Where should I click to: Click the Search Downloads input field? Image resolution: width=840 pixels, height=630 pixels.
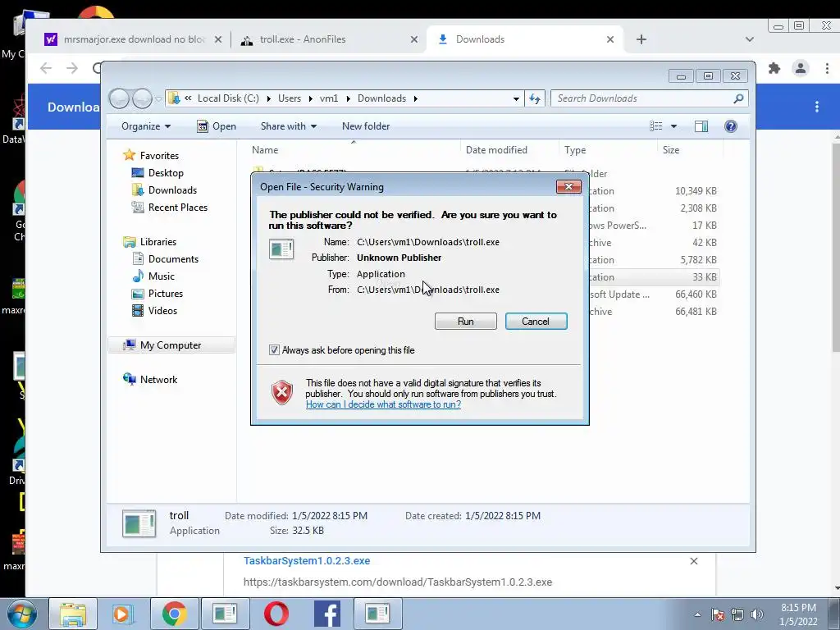pos(643,98)
